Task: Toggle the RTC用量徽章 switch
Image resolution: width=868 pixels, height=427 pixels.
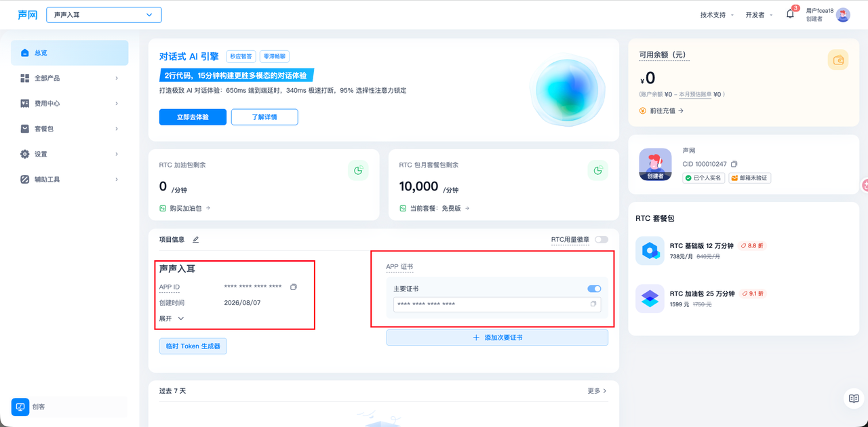Action: pyautogui.click(x=601, y=239)
